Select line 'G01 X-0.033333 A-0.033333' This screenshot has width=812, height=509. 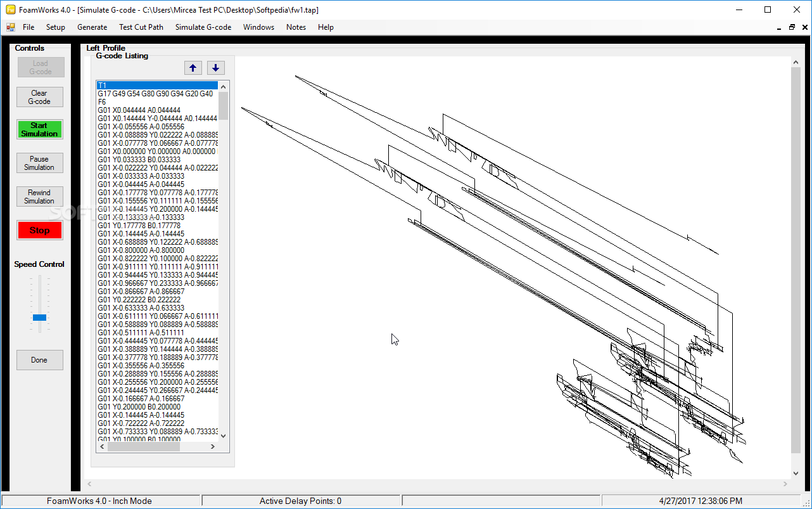(x=157, y=176)
